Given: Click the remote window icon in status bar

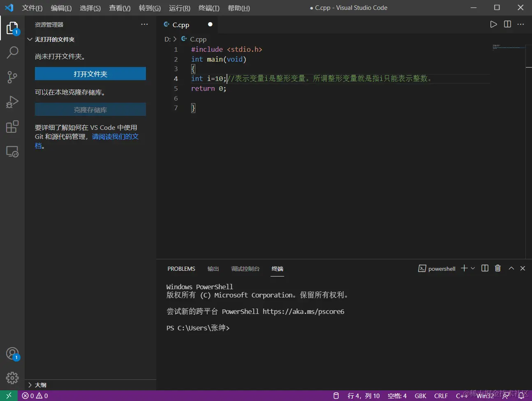Looking at the screenshot, I should 9,396.
